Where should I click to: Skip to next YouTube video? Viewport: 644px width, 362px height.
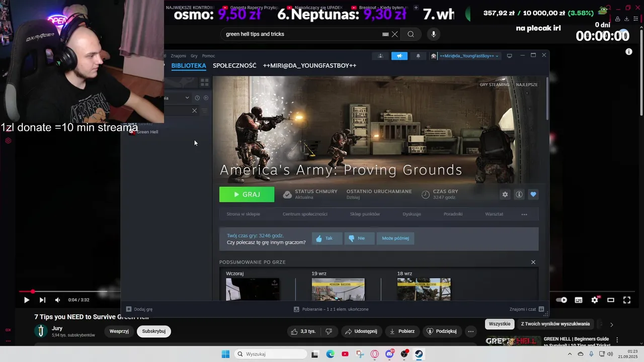pos(42,300)
